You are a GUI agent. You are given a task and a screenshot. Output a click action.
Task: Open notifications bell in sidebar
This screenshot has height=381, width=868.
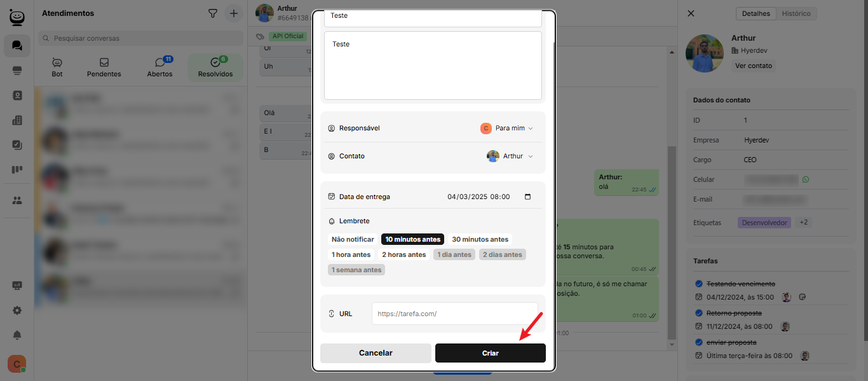(x=17, y=335)
